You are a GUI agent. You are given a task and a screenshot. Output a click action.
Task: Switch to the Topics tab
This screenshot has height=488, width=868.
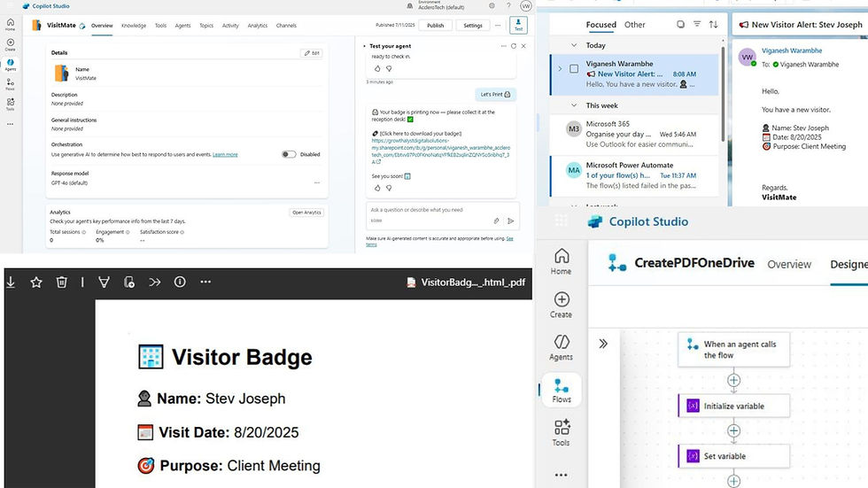pos(205,26)
